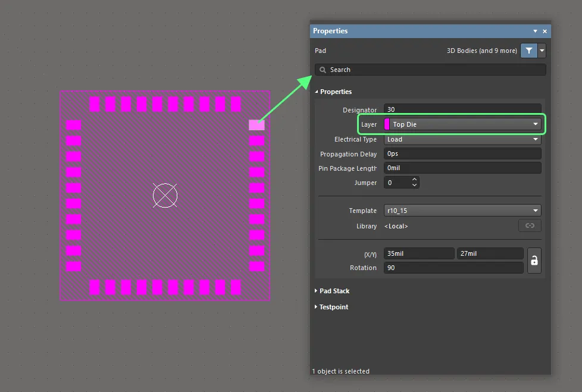The height and width of the screenshot is (392, 582).
Task: Decrease the Jumper value with down arrow
Action: pyautogui.click(x=414, y=186)
